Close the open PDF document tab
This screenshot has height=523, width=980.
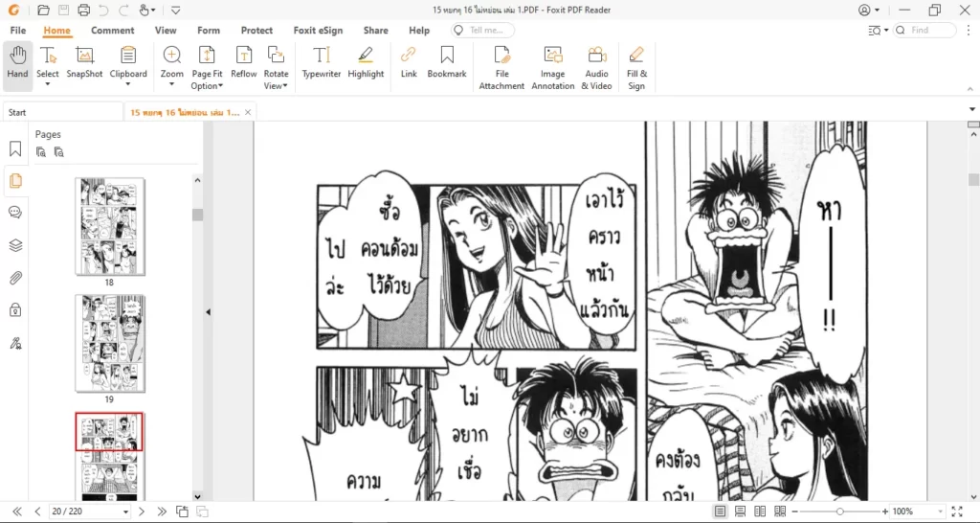248,113
